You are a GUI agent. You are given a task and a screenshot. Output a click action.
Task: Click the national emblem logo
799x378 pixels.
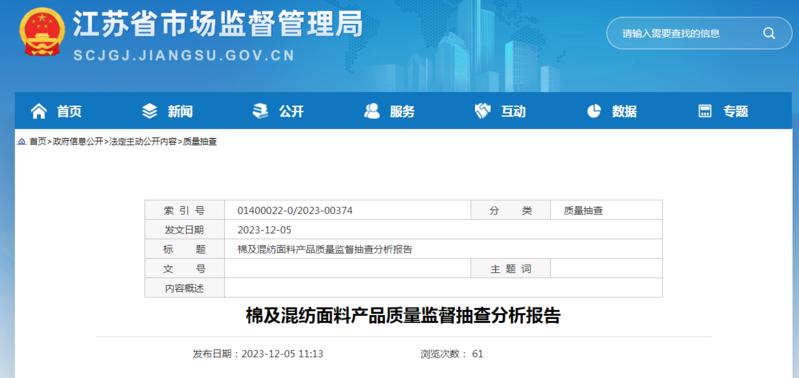click(x=42, y=32)
